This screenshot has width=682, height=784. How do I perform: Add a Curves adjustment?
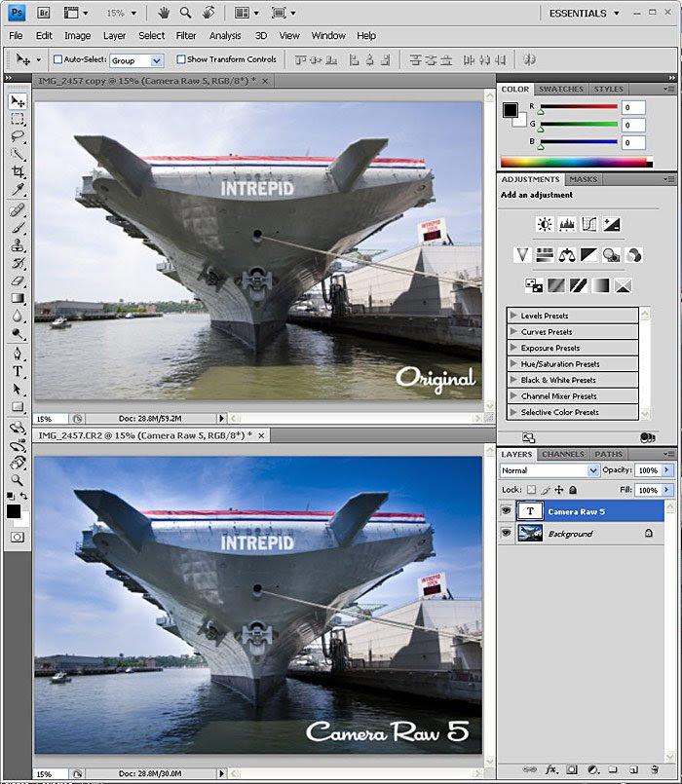(x=588, y=225)
